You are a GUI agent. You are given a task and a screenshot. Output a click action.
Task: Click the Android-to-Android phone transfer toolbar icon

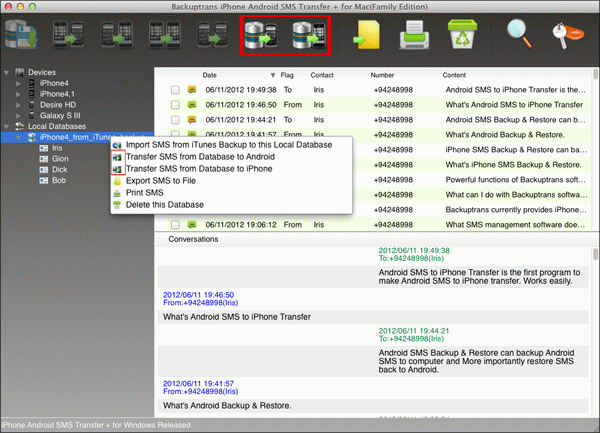pos(212,35)
